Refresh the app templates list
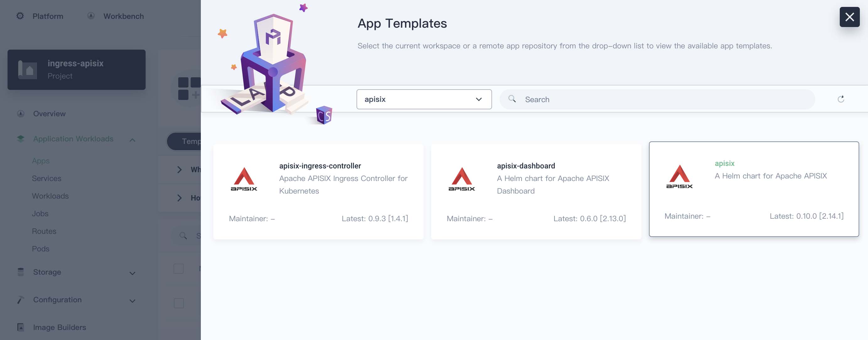Image resolution: width=868 pixels, height=340 pixels. [841, 99]
